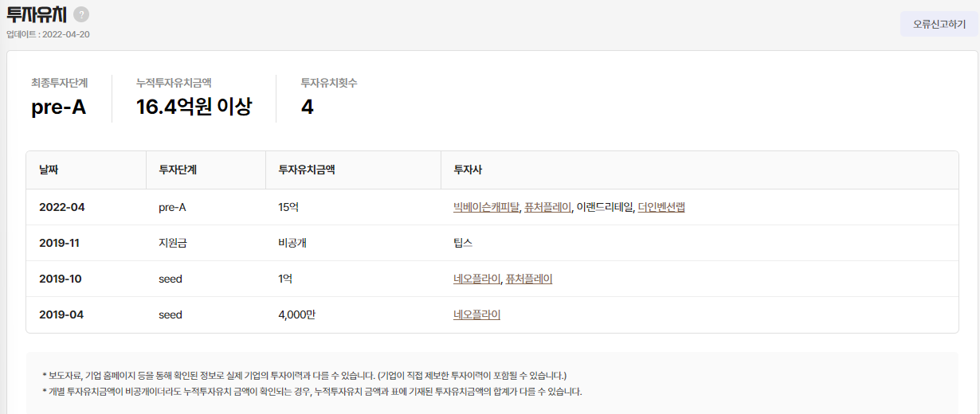Click the investment count value 4

pos(307,107)
